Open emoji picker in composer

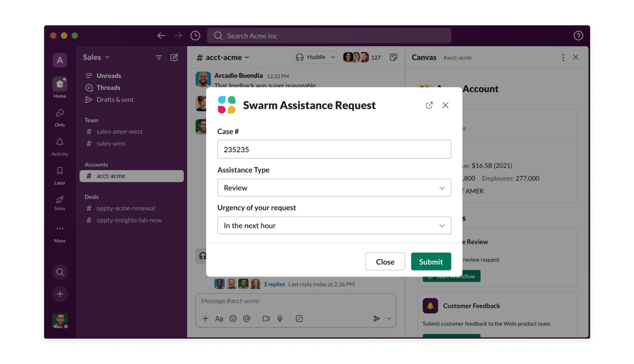[x=233, y=319]
